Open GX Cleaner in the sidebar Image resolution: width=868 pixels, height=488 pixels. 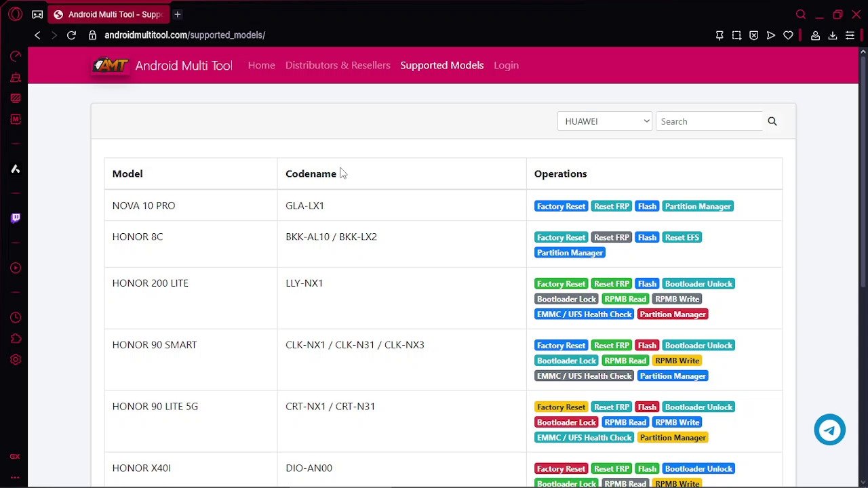tap(15, 78)
